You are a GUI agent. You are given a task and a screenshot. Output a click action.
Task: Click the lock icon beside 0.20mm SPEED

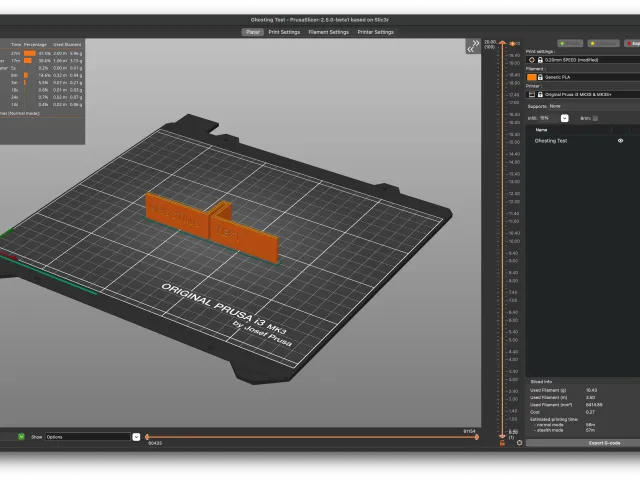[540, 60]
